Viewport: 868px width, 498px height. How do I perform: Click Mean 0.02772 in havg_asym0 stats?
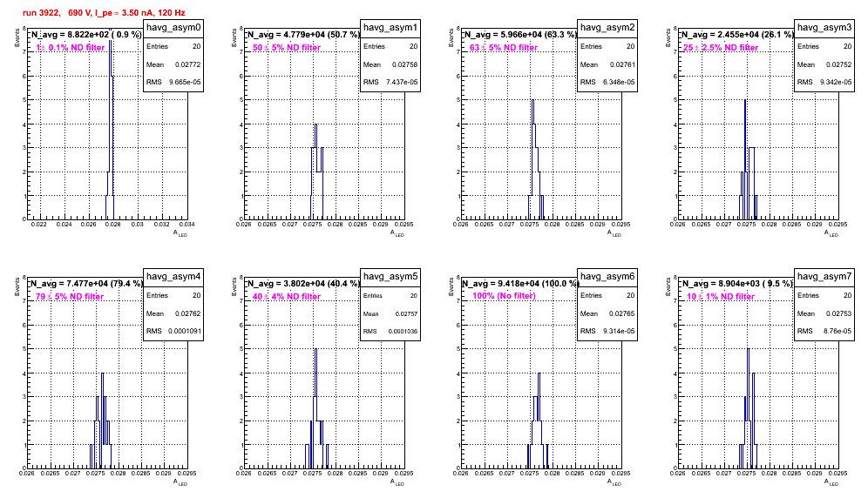point(173,64)
